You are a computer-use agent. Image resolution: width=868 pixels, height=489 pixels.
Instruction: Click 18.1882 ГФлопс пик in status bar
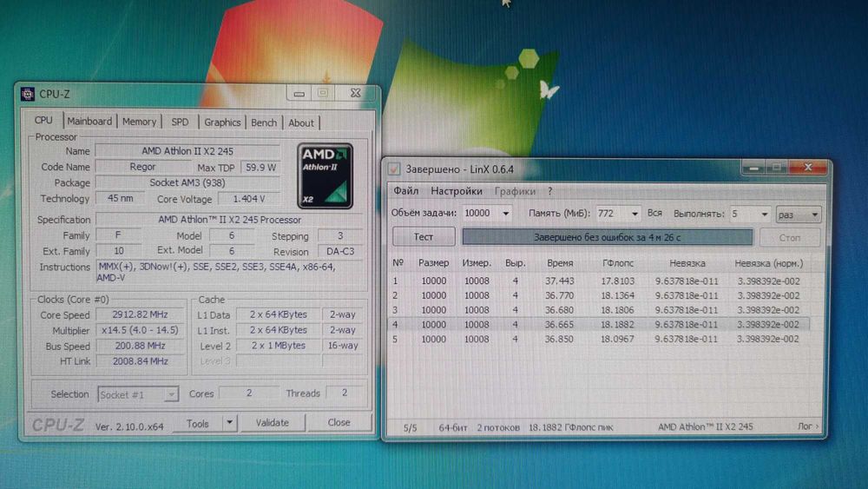click(571, 427)
